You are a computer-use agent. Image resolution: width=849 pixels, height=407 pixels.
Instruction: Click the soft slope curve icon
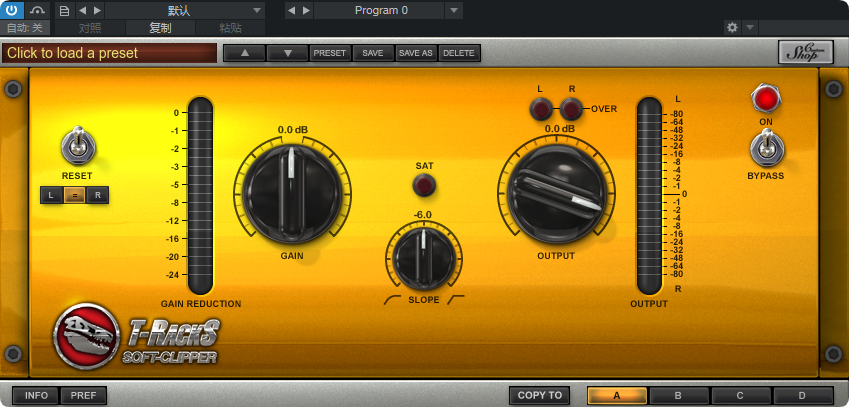point(392,300)
